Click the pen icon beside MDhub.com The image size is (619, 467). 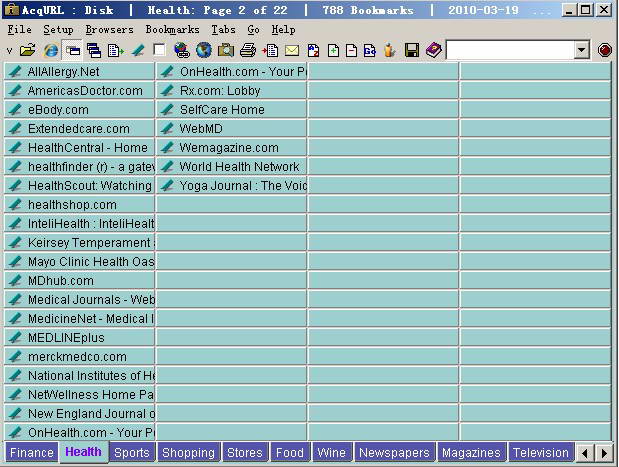[x=15, y=281]
